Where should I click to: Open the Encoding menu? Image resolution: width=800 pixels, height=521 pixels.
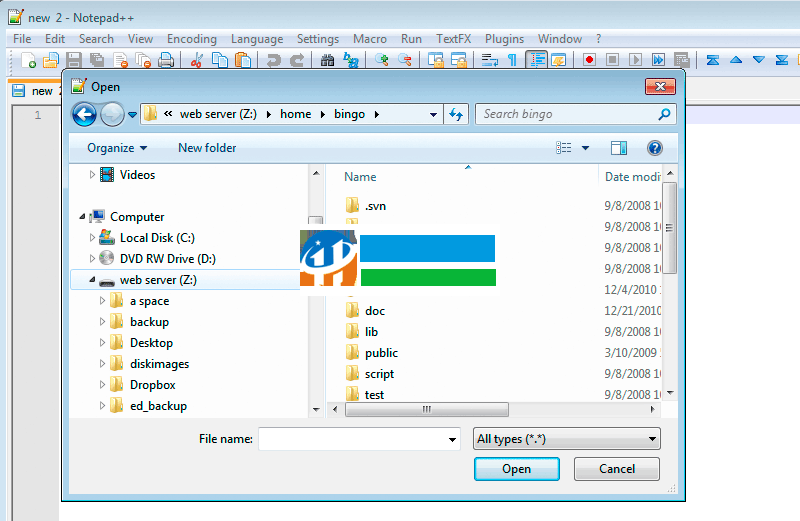[x=192, y=39]
